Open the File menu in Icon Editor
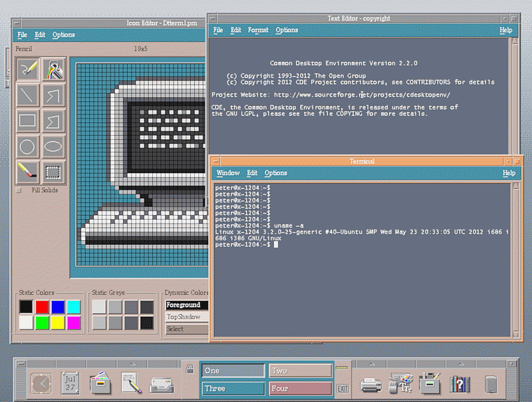This screenshot has height=402, width=532. click(23, 35)
